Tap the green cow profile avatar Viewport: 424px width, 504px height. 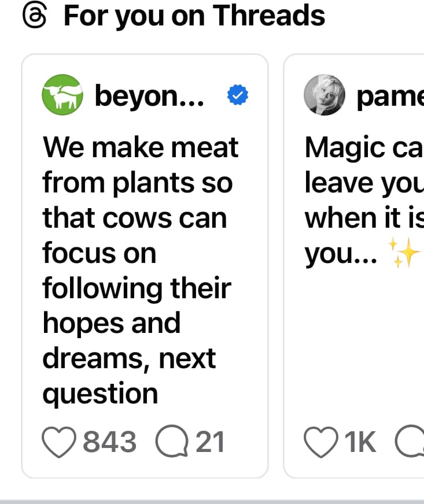pyautogui.click(x=62, y=95)
